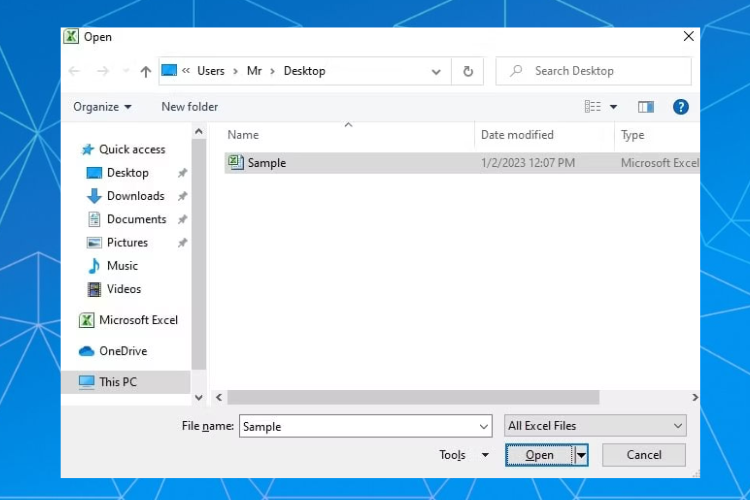This screenshot has width=750, height=500.
Task: Open the Tools menu
Action: pyautogui.click(x=463, y=455)
